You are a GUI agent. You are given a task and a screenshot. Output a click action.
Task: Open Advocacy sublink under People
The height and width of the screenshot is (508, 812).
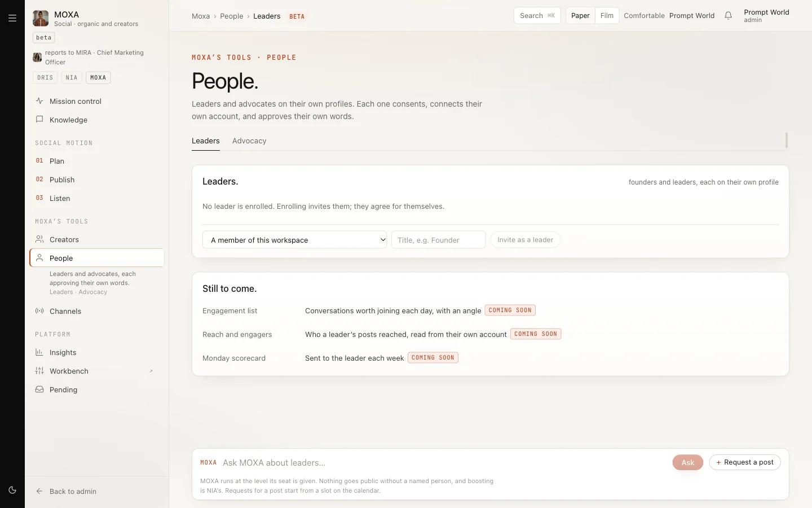coord(93,292)
